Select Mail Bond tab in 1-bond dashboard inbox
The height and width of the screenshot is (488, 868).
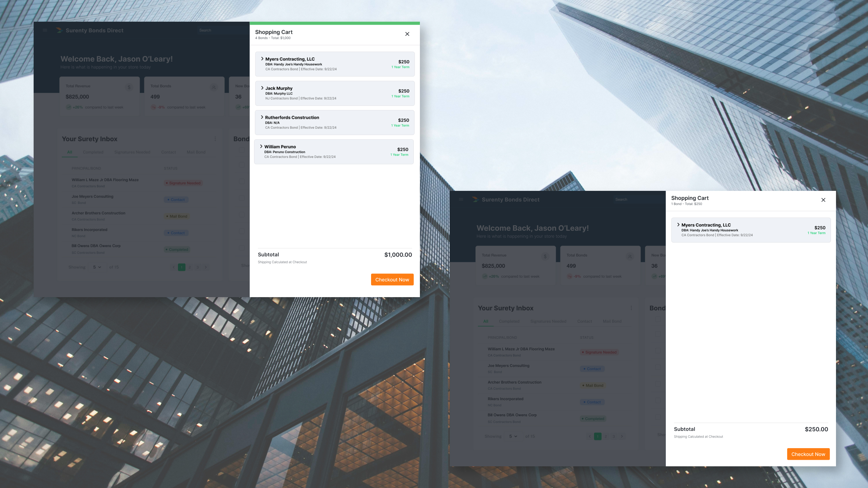612,321
